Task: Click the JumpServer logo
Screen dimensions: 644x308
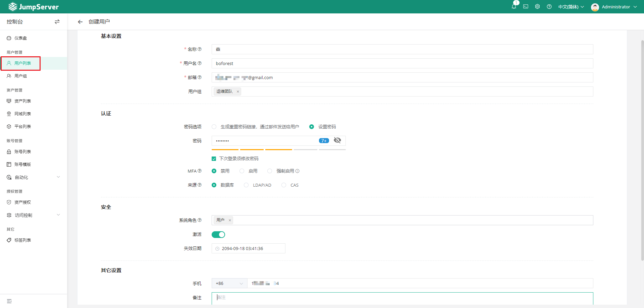Action: coord(34,7)
